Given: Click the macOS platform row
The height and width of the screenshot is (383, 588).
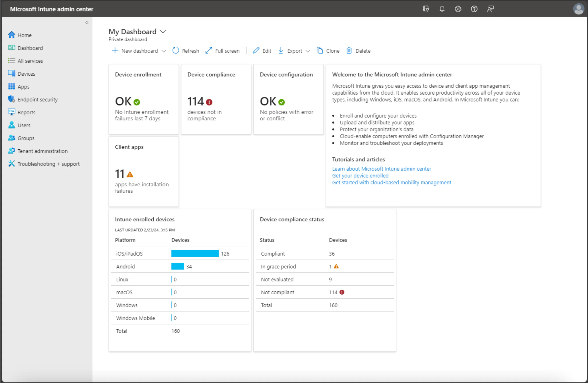Looking at the screenshot, I should pos(180,292).
